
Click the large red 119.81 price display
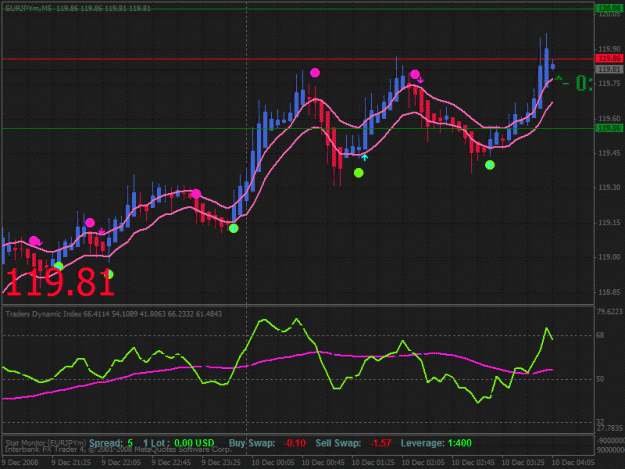(60, 282)
